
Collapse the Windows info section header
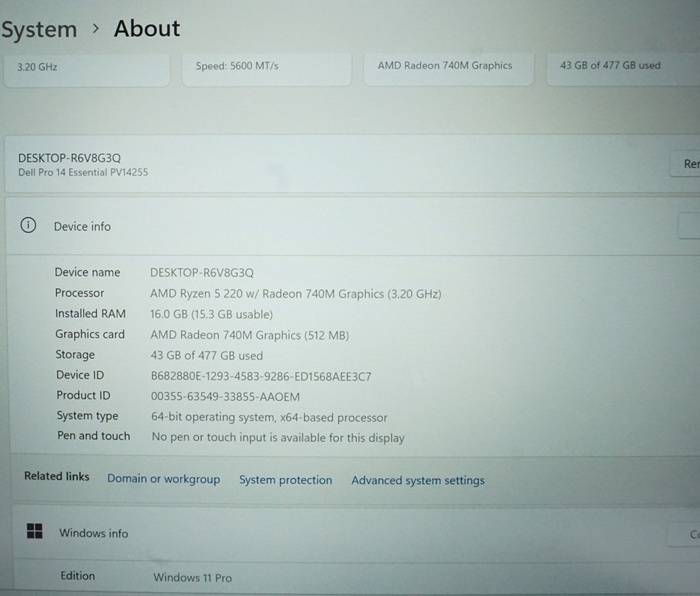coord(356,533)
